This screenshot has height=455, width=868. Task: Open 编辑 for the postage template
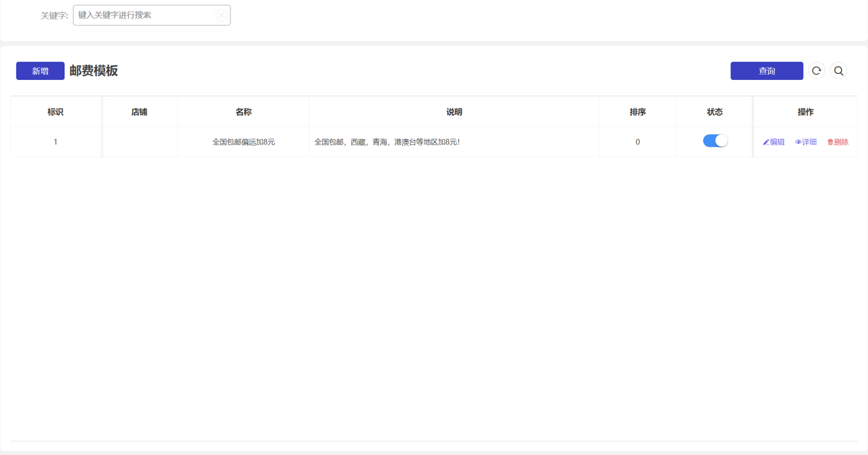click(x=774, y=142)
